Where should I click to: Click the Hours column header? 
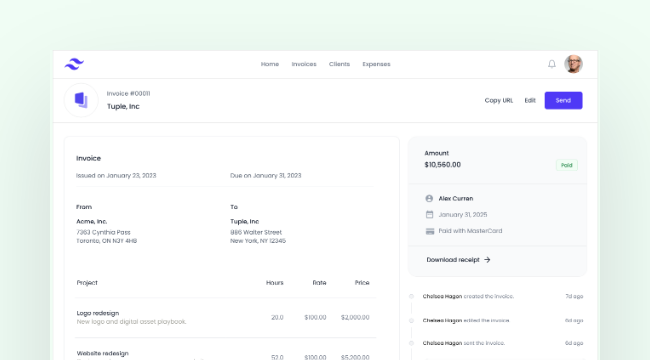pos(274,283)
